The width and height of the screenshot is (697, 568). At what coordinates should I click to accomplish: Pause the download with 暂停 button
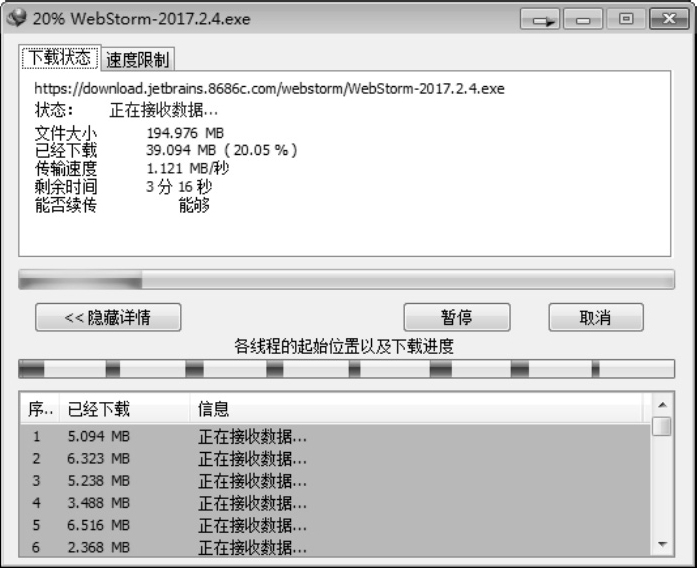(456, 318)
